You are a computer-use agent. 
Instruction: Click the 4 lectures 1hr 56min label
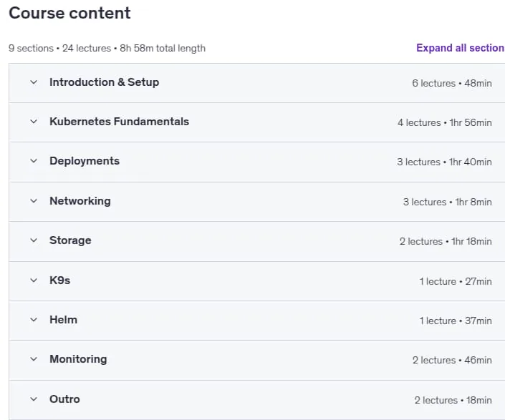(x=444, y=122)
